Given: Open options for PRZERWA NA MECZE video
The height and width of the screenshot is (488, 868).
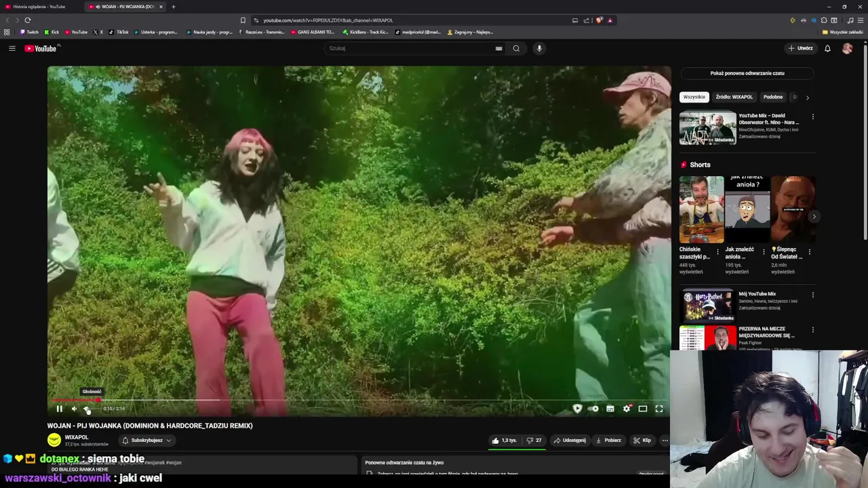Looking at the screenshot, I should 812,330.
